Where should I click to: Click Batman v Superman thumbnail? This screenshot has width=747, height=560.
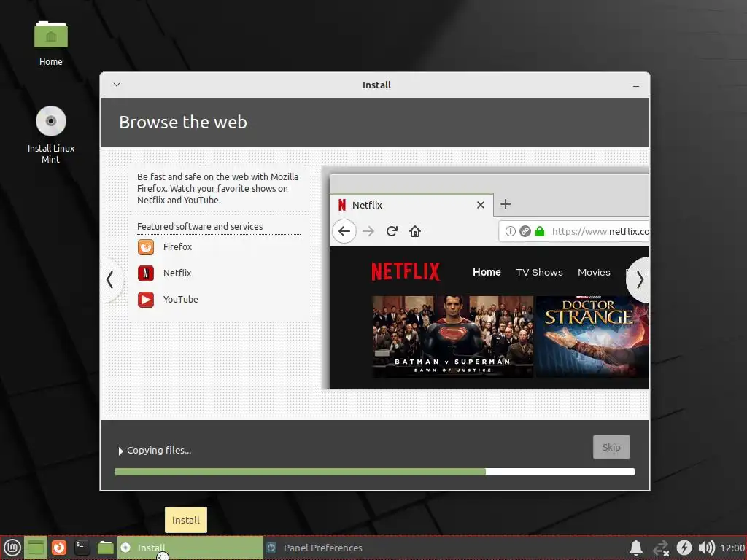click(x=452, y=337)
